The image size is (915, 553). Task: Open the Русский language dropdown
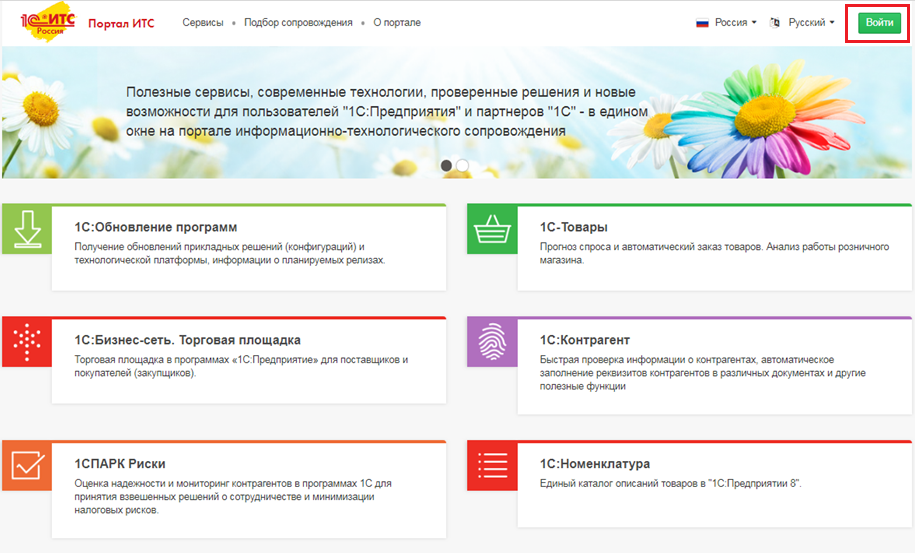(x=811, y=22)
